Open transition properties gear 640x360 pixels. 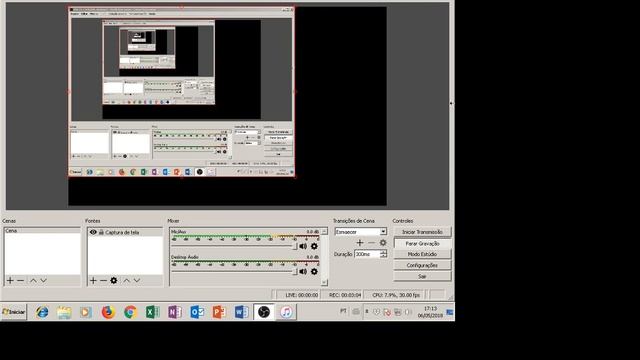point(382,243)
